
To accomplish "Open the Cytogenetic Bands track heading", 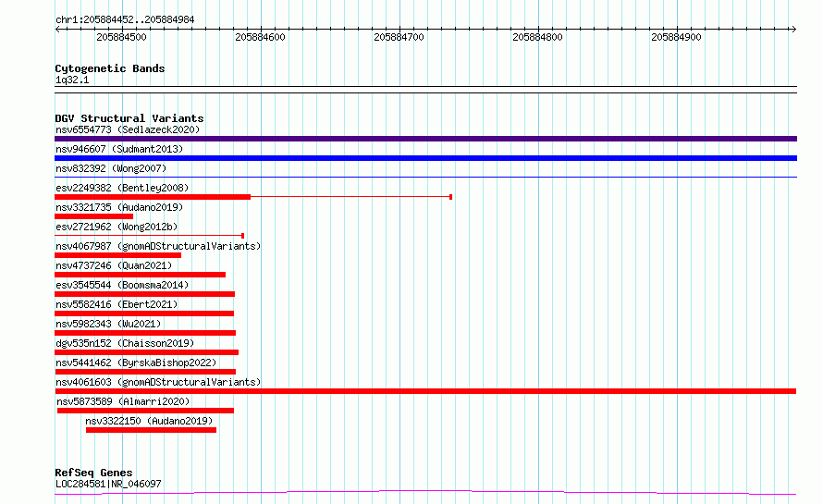I will tap(110, 68).
